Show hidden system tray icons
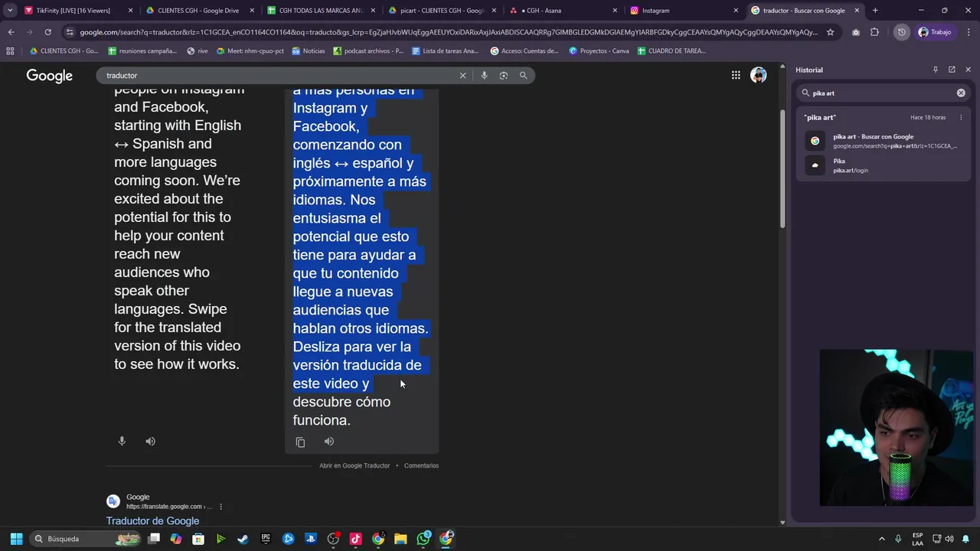The width and height of the screenshot is (980, 551). [x=881, y=539]
